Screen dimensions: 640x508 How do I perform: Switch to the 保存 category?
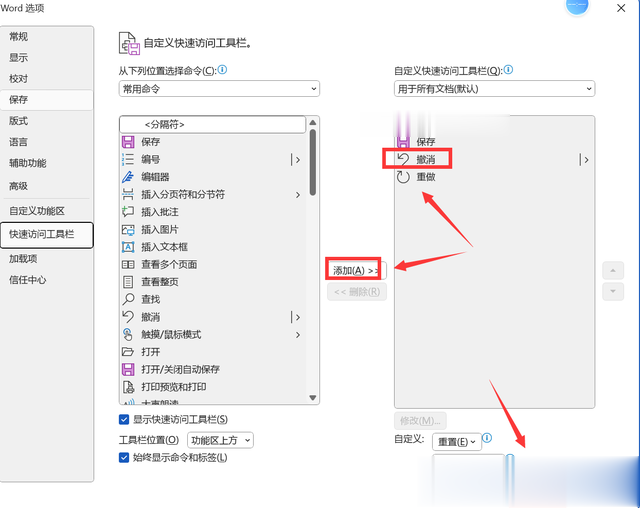tap(47, 100)
